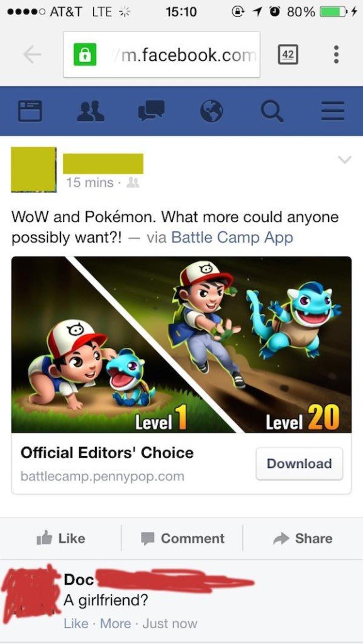Open the browser tab switcher showing 42
Screen dimensions: 363x644
(x=288, y=54)
